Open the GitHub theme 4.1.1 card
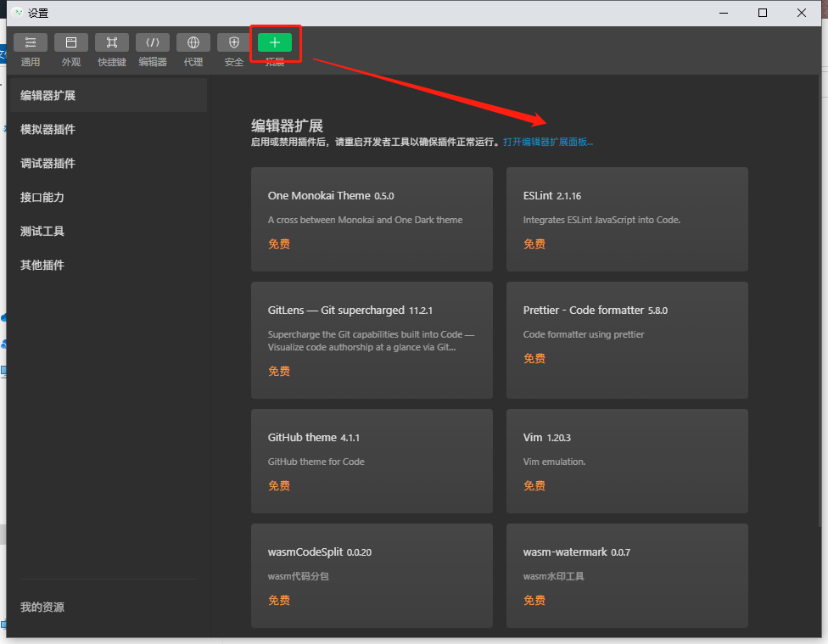Viewport: 828px width, 644px height. tap(372, 462)
